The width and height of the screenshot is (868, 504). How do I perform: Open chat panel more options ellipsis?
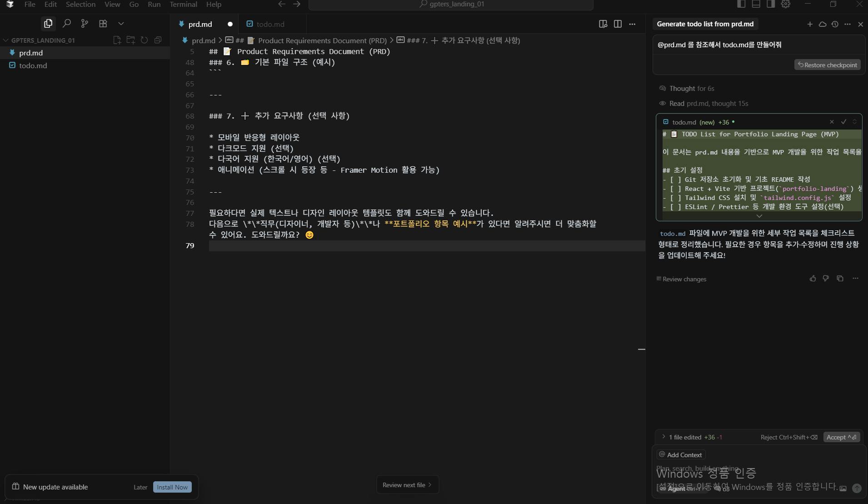coord(848,24)
